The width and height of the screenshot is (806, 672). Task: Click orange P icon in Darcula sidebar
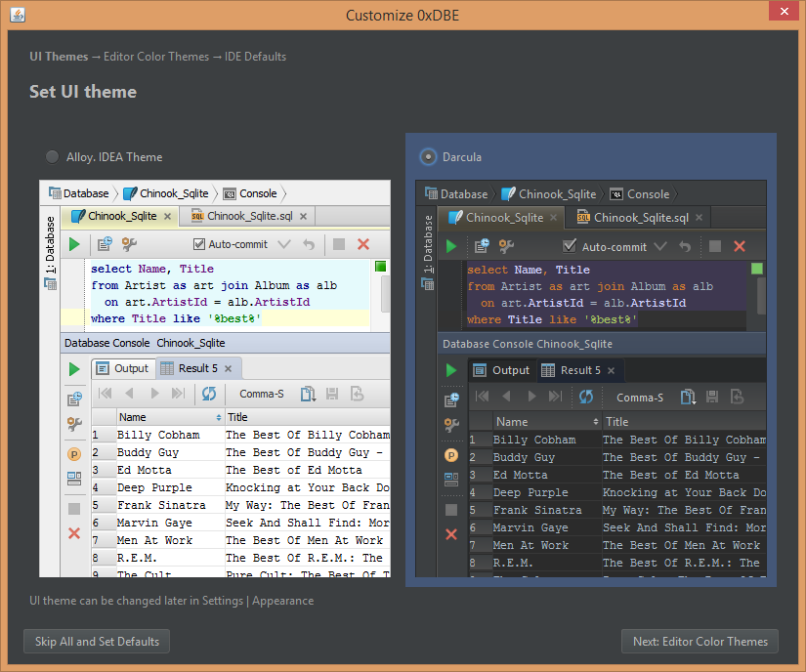tap(450, 454)
